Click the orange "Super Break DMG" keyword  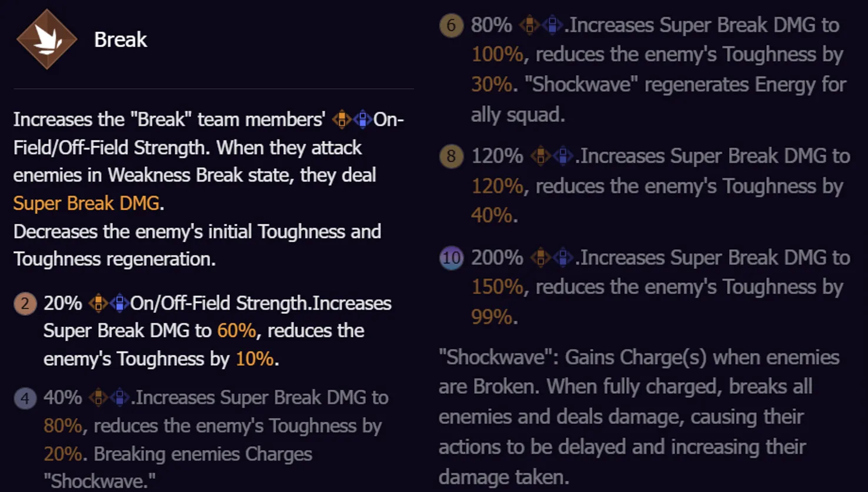pos(86,203)
